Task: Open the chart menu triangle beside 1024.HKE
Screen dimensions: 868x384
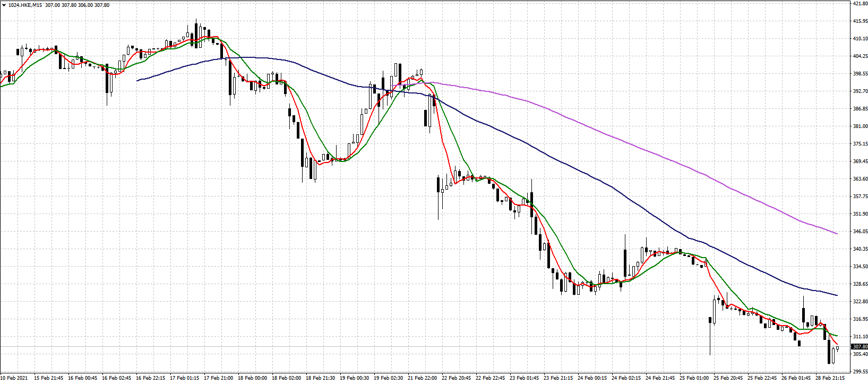Action: (x=4, y=5)
